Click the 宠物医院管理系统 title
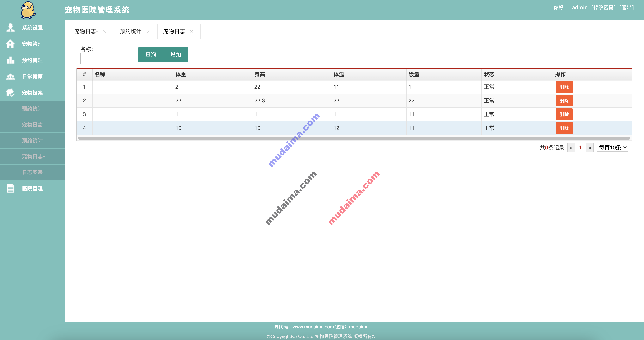The image size is (644, 340). 97,10
